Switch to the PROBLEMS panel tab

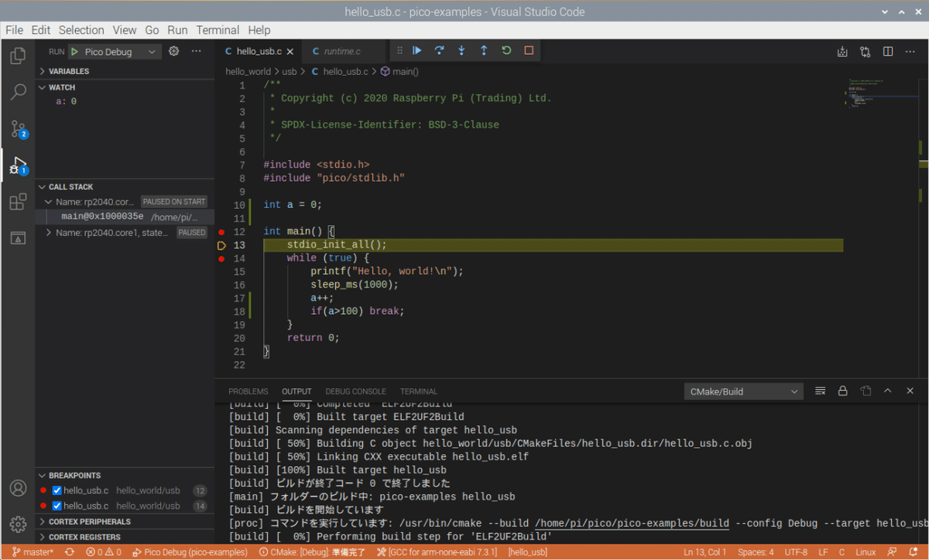point(249,391)
